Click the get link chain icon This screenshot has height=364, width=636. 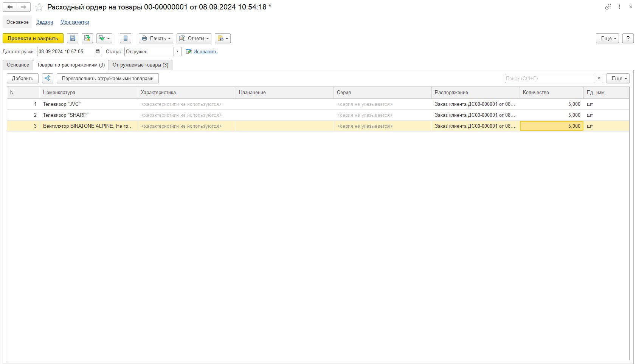point(608,7)
